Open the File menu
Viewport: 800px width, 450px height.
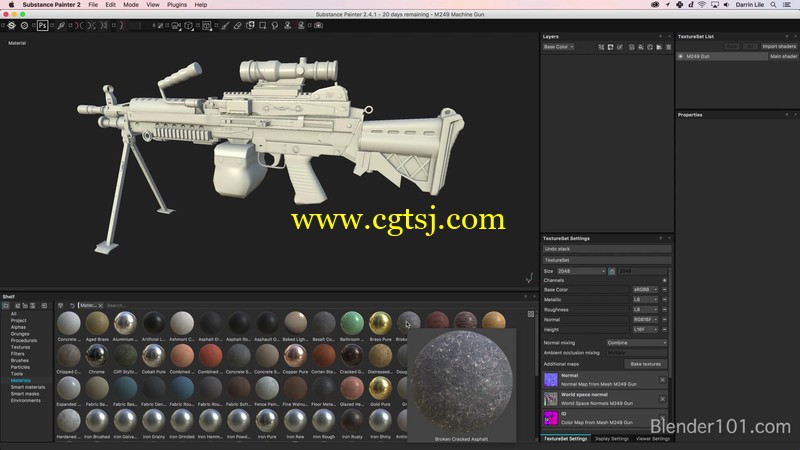93,5
